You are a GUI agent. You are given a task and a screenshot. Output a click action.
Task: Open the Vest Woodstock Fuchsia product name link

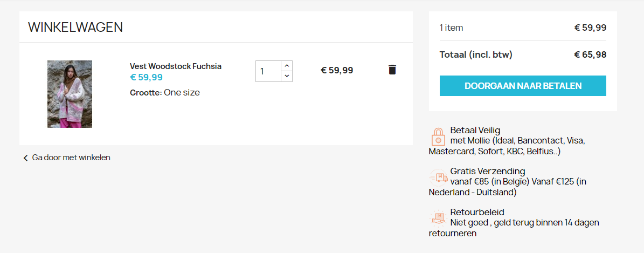[x=176, y=66]
